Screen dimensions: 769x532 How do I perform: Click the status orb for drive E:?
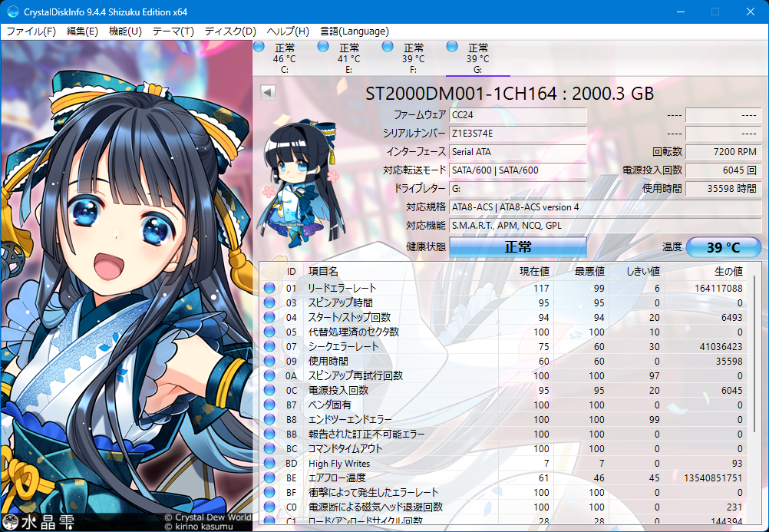tap(323, 47)
